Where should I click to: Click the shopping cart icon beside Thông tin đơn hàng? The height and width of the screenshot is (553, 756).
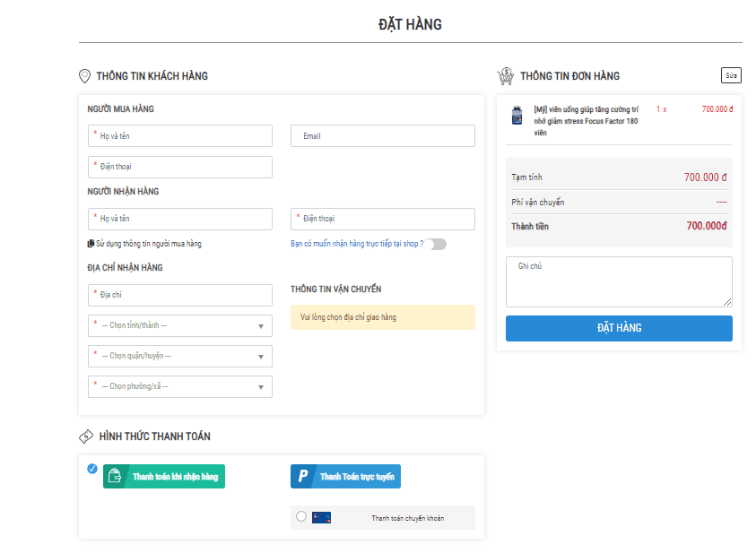505,76
